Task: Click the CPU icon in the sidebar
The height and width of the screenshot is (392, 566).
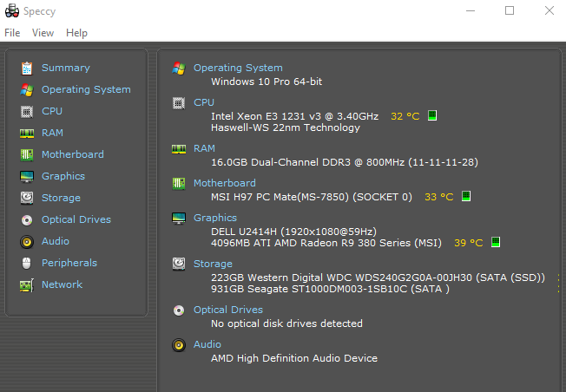Action: click(26, 111)
